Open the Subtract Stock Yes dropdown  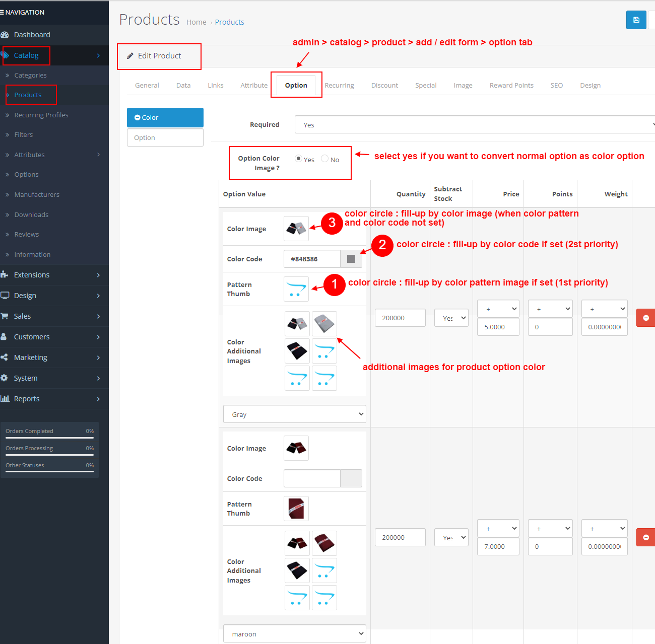tap(451, 318)
